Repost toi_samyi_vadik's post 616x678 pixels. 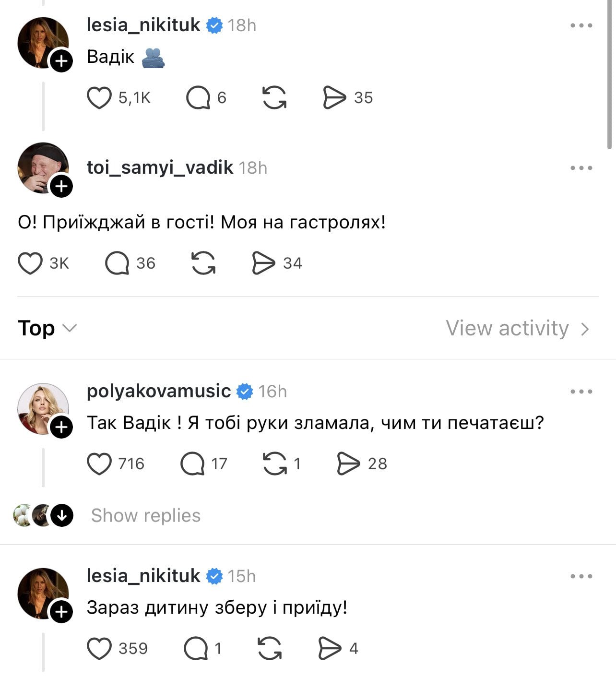pos(203,263)
